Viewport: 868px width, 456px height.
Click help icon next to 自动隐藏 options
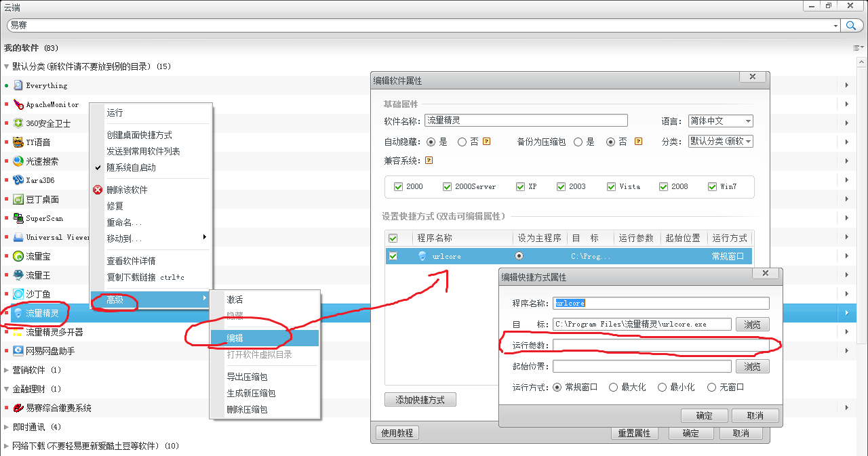tap(486, 142)
